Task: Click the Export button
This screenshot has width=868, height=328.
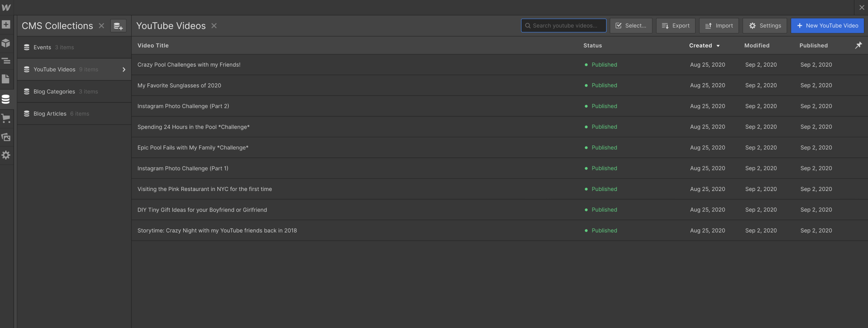Action: click(x=675, y=26)
